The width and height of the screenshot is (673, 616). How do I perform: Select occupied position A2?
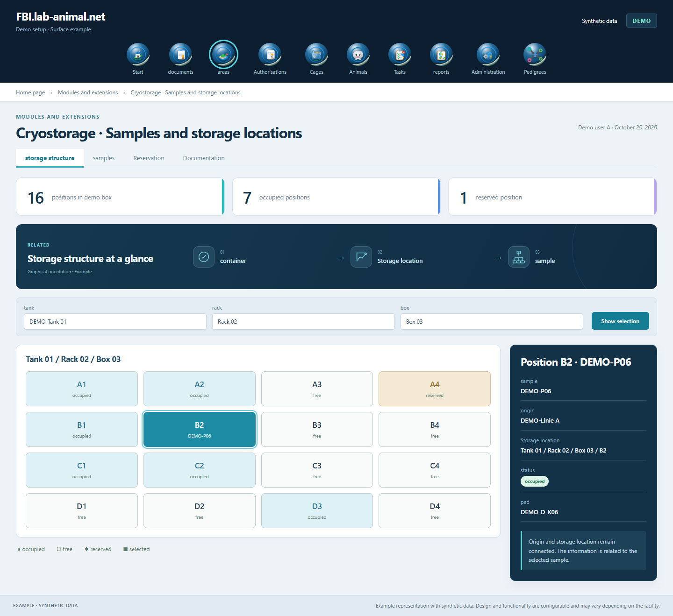tap(200, 389)
